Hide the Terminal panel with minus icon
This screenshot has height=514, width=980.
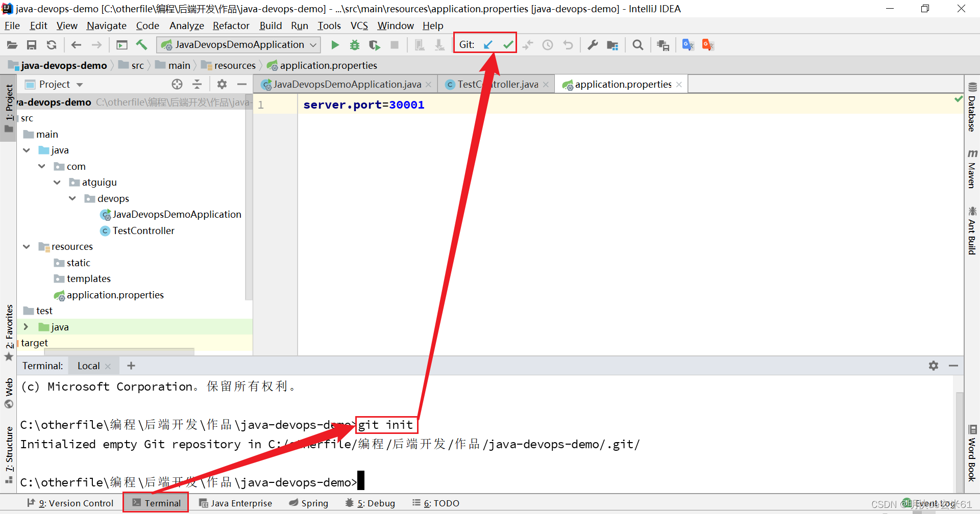coord(953,366)
